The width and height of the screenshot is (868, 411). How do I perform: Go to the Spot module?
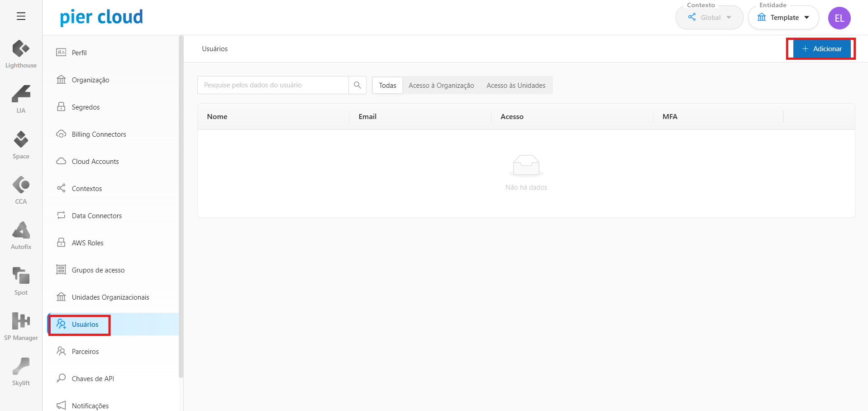coord(21,281)
